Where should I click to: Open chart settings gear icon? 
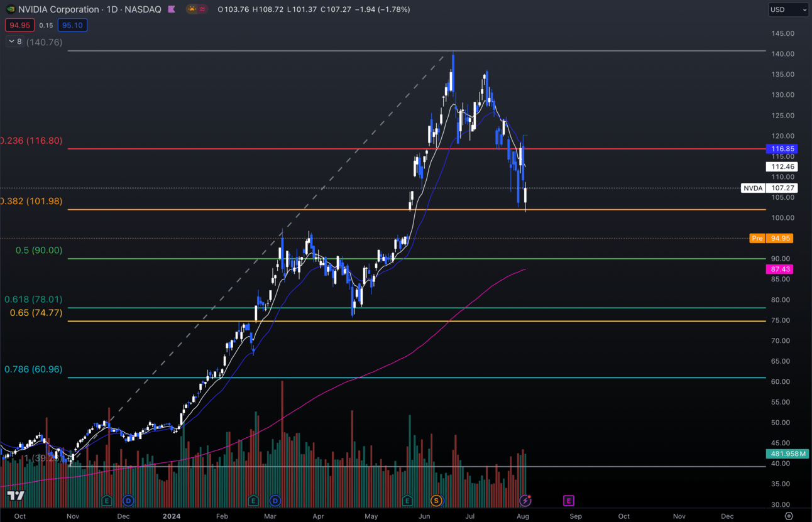pos(789,516)
